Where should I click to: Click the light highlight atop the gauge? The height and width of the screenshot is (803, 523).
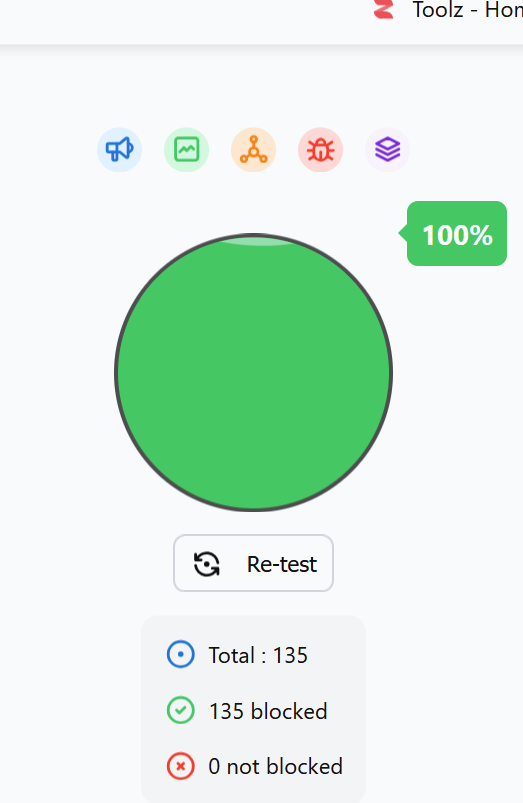[256, 241]
